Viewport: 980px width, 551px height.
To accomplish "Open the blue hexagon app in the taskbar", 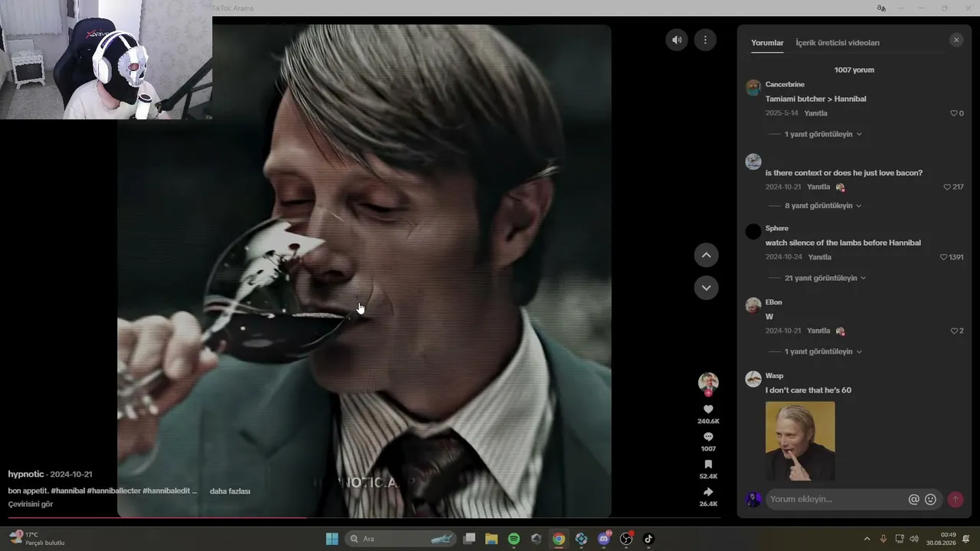I will [581, 539].
